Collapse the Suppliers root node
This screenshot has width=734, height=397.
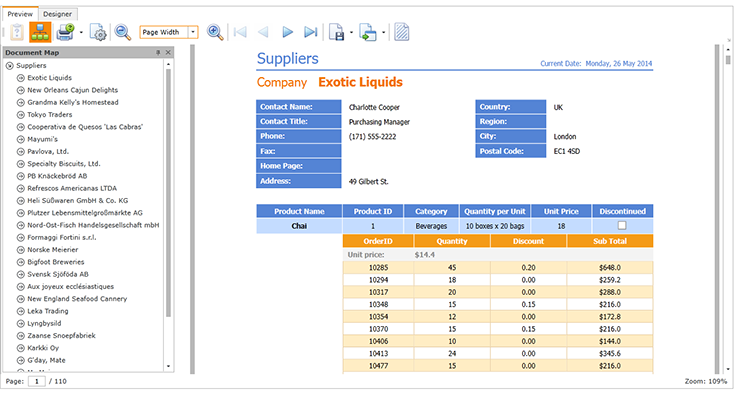click(9, 66)
